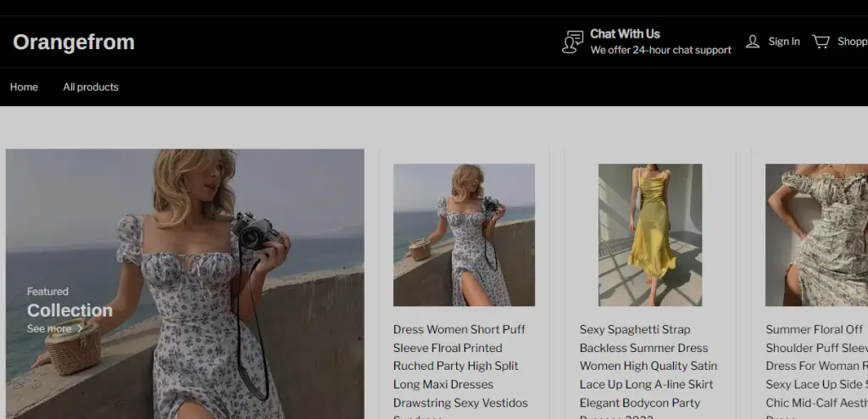Click the Collection heading text on banner
868x419 pixels.
70,310
